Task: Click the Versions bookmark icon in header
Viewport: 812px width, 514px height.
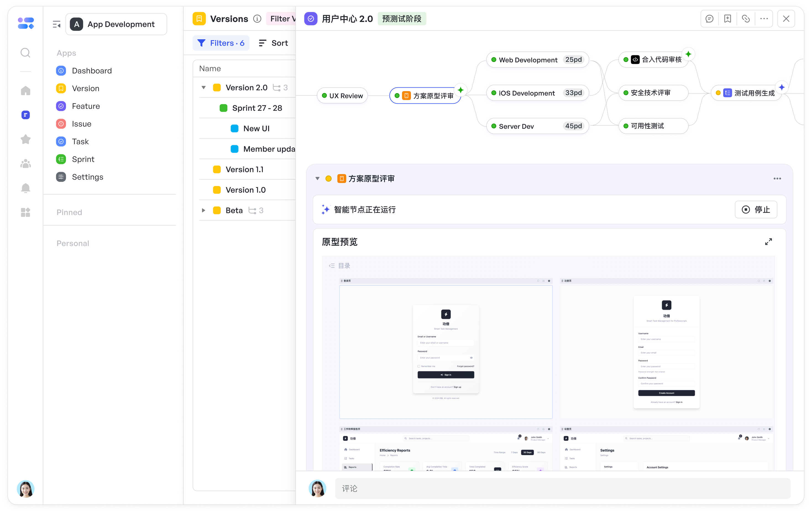Action: coord(199,19)
